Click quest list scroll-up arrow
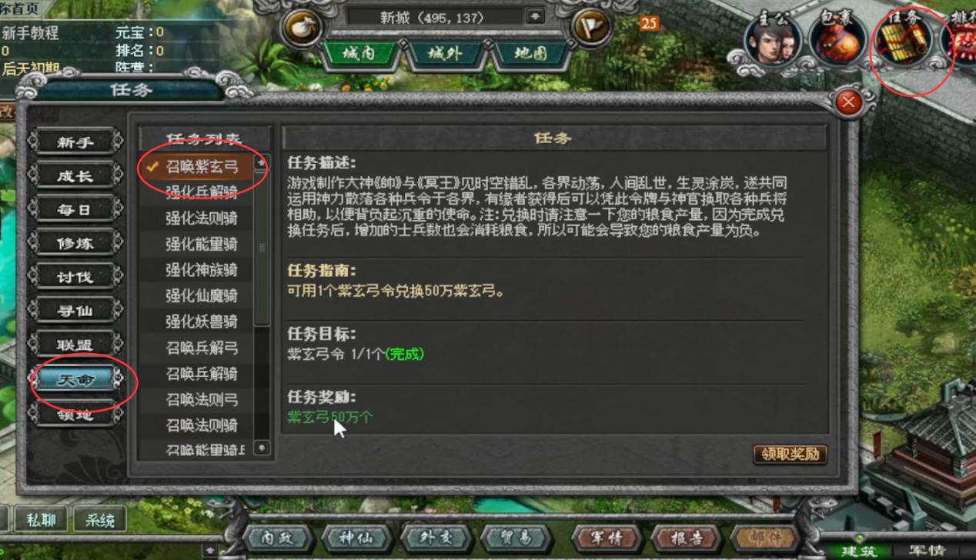 tap(262, 164)
